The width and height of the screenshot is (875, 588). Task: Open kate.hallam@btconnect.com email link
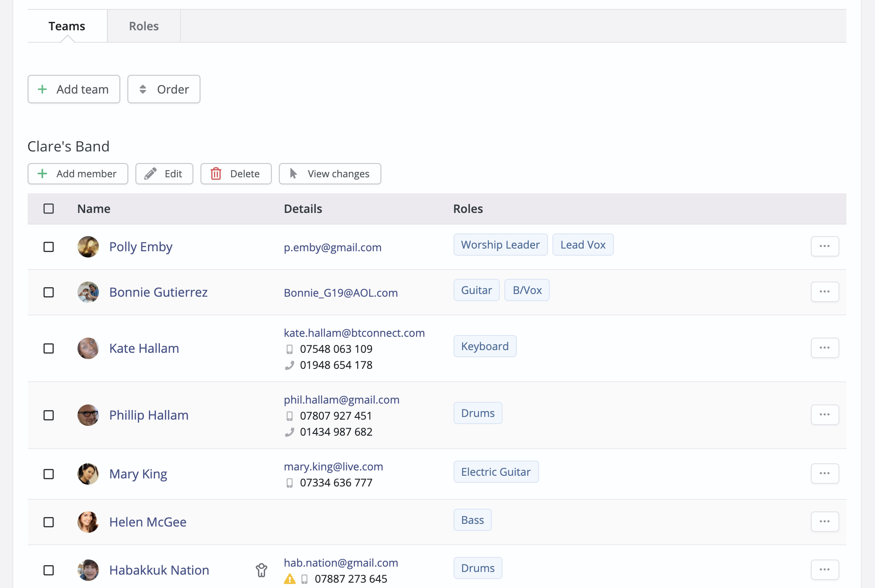pyautogui.click(x=354, y=333)
